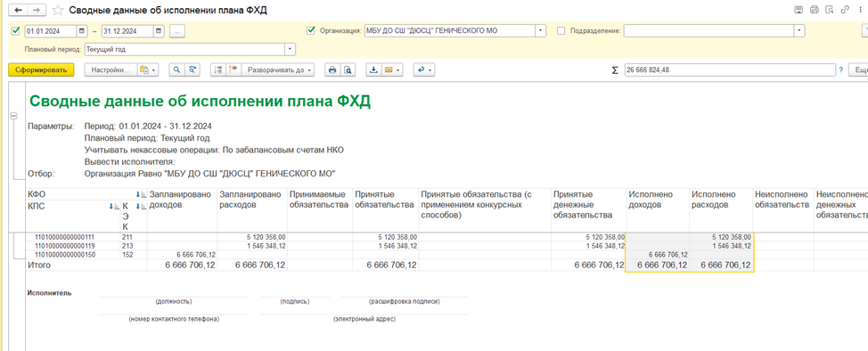This screenshot has width=868, height=351.
Task: Open period selection ellipsis button
Action: (177, 31)
